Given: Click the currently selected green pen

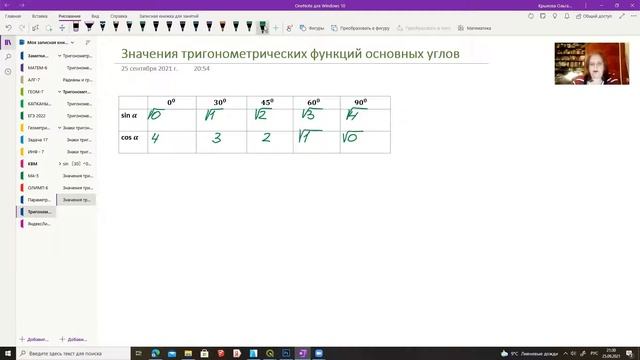Looking at the screenshot, I should [262, 27].
